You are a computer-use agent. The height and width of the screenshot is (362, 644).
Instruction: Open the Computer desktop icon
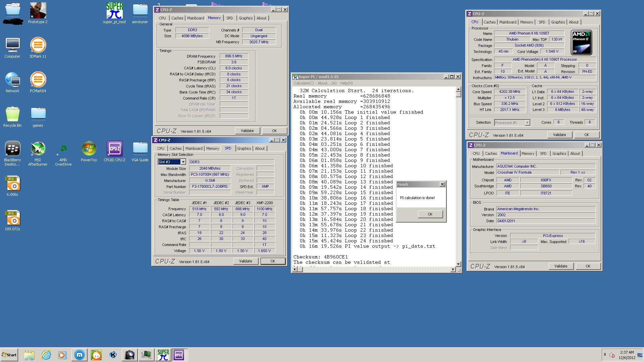(x=12, y=48)
